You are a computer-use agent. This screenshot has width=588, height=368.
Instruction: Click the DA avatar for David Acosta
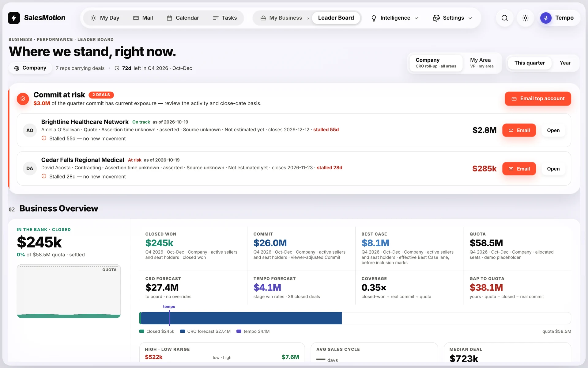(30, 168)
